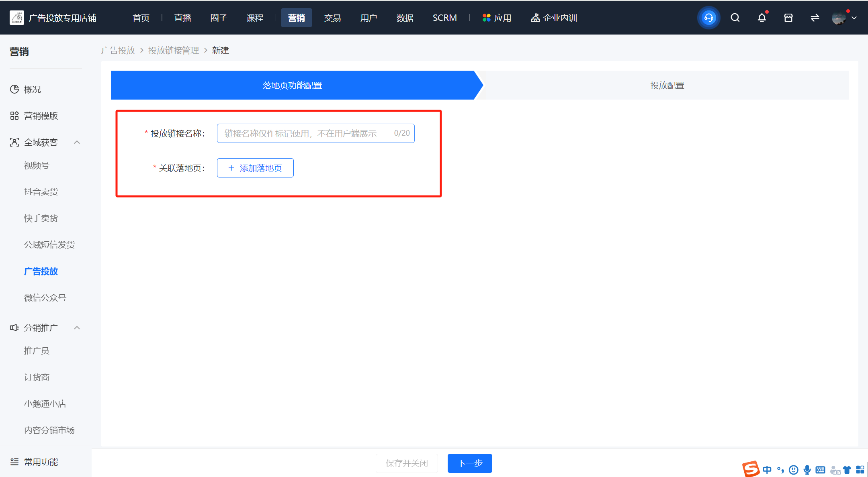The height and width of the screenshot is (477, 868).
Task: Open 视频号 in the sidebar
Action: click(x=37, y=165)
